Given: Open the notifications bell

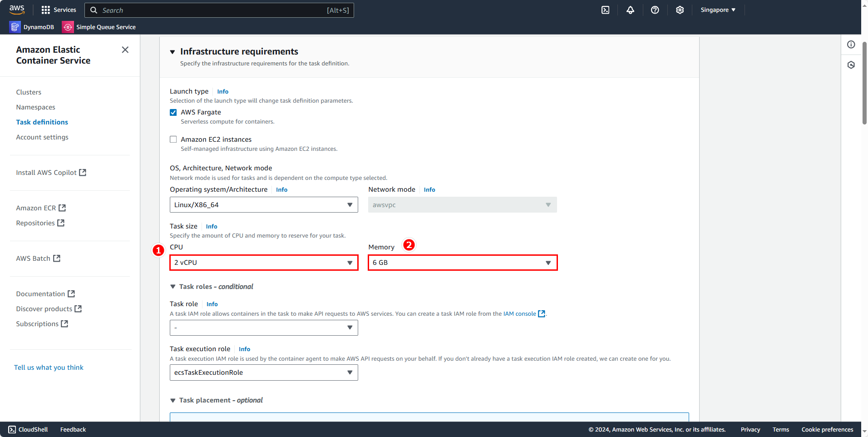Looking at the screenshot, I should coord(630,10).
